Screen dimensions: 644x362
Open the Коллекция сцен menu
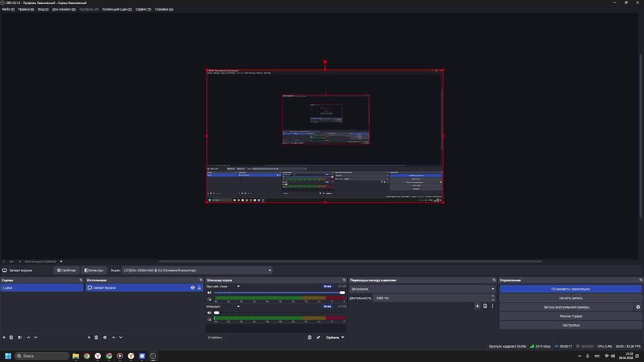click(117, 9)
